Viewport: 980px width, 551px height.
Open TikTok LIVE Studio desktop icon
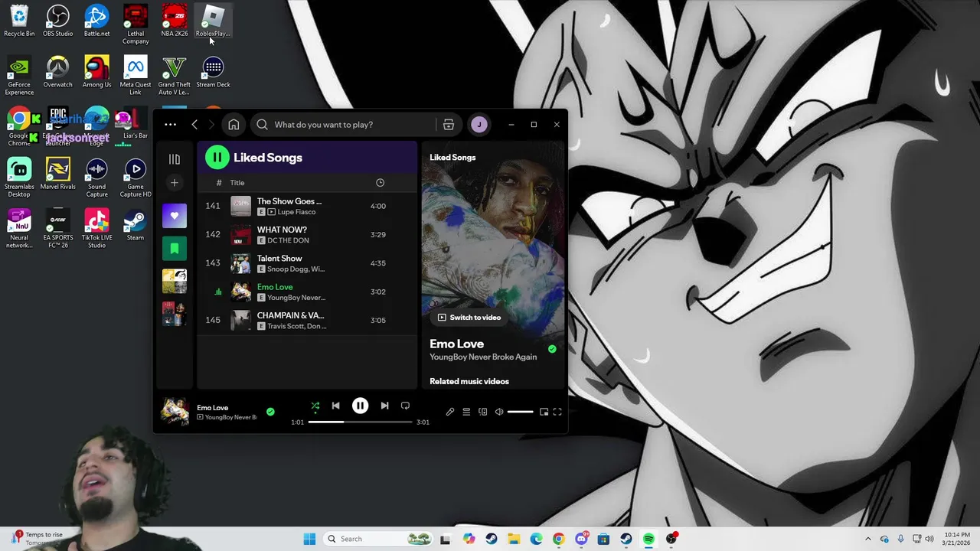pos(96,228)
